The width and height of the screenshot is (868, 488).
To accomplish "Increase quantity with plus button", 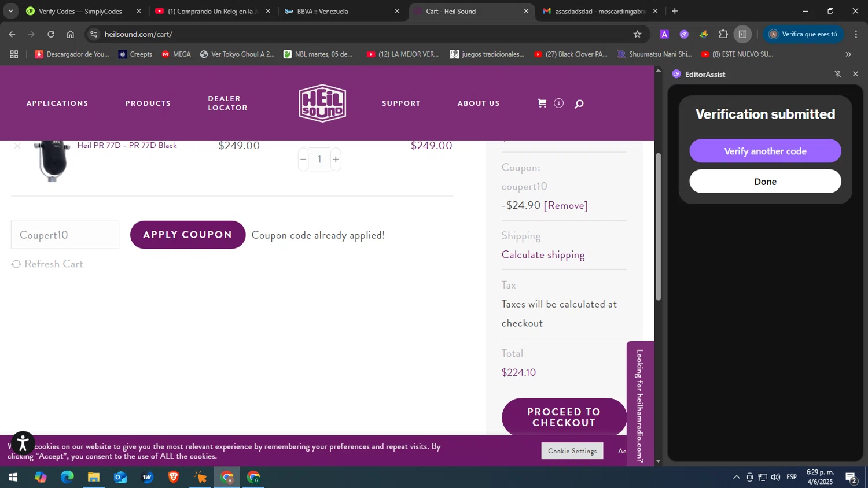I will [336, 159].
